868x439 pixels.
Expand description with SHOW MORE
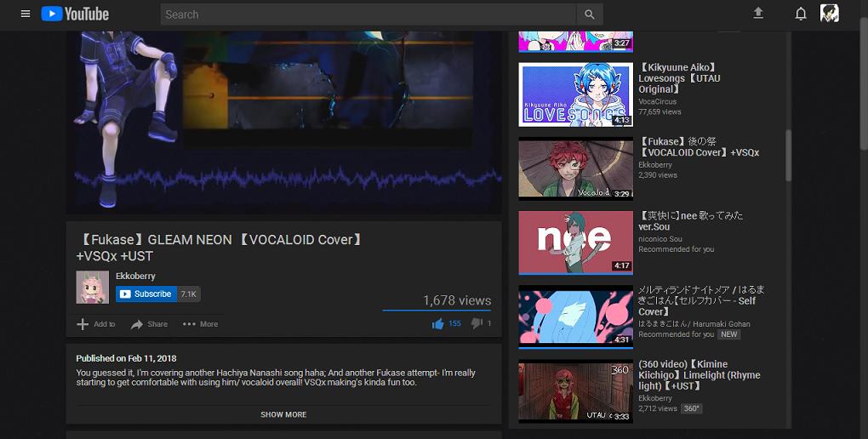[x=283, y=414]
